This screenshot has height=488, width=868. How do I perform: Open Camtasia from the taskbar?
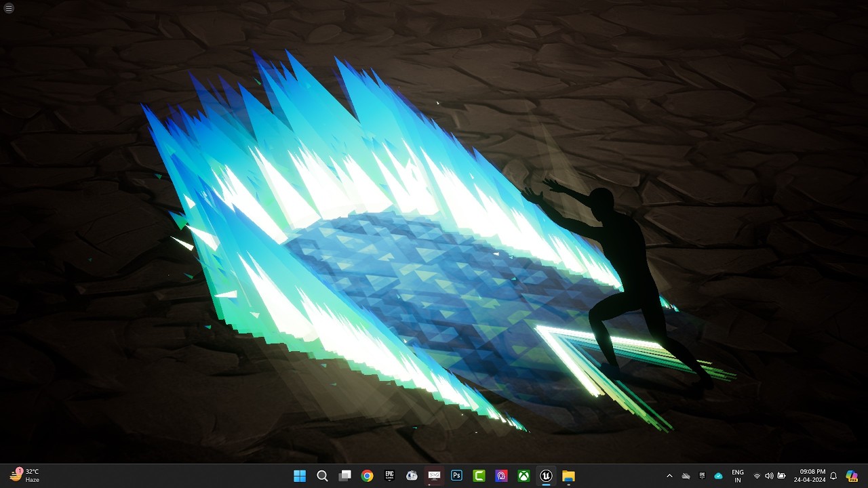pos(479,476)
